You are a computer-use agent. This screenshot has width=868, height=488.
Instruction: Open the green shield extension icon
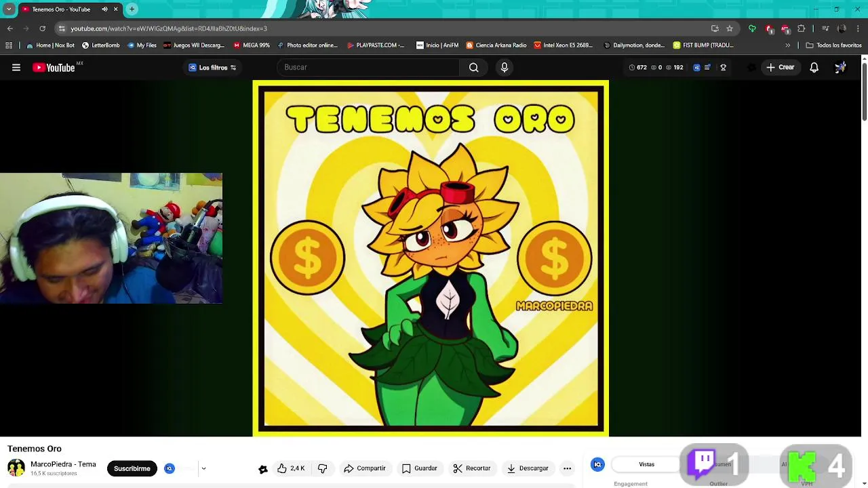[752, 28]
